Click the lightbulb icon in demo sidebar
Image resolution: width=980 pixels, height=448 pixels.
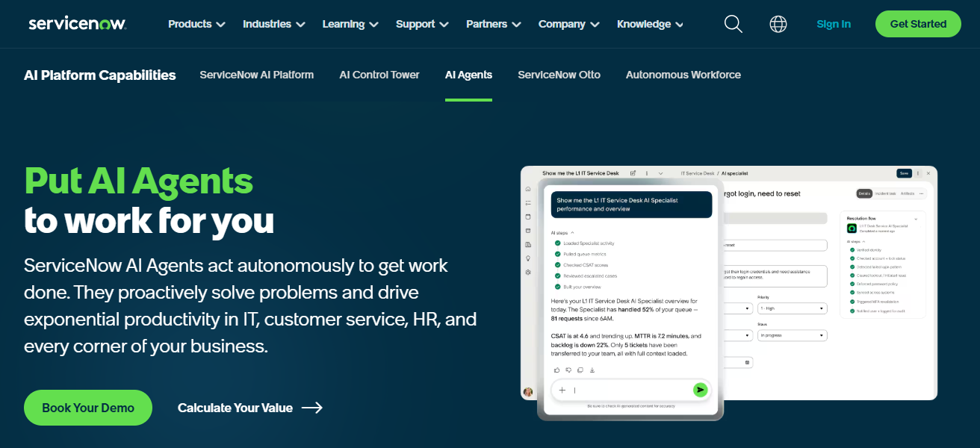click(x=528, y=258)
